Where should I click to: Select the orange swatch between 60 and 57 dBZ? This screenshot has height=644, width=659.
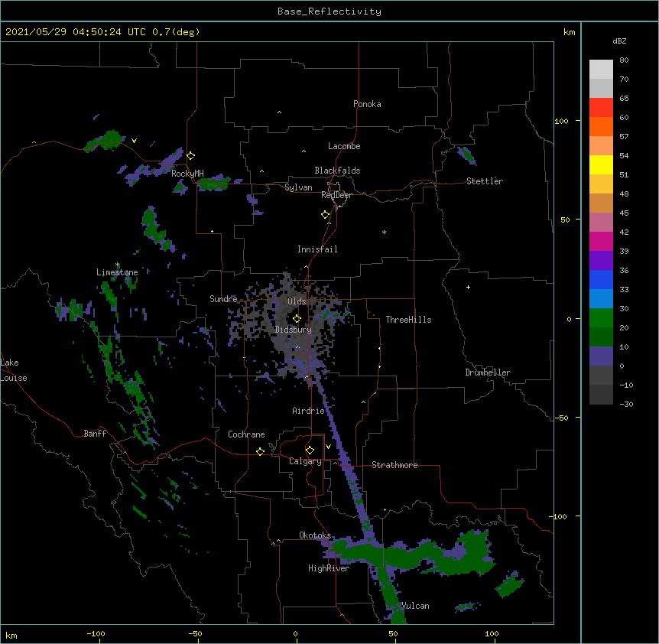tap(601, 126)
